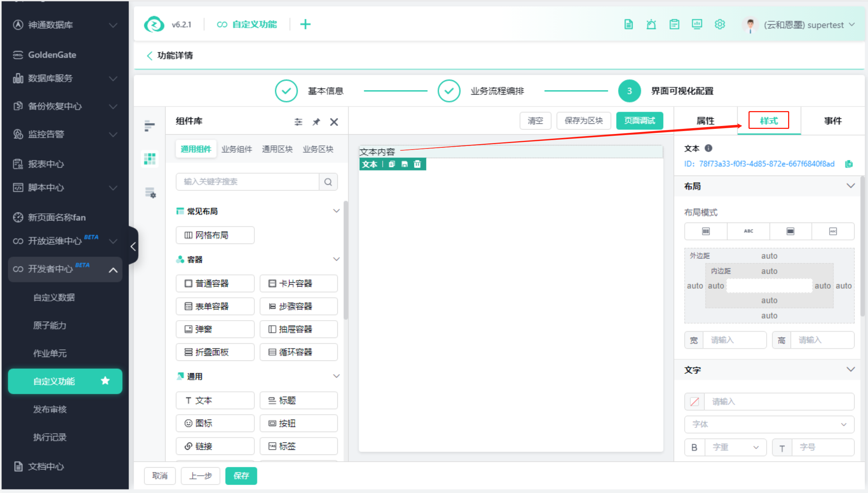This screenshot has height=493, width=868.
Task: Toggle bold B text button
Action: (694, 447)
